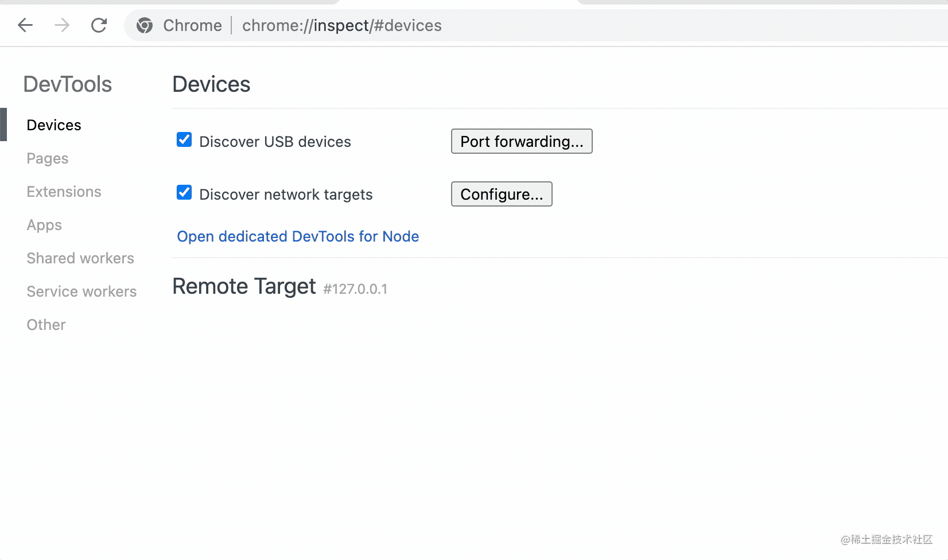View the Service workers section
This screenshot has width=948, height=560.
point(81,291)
